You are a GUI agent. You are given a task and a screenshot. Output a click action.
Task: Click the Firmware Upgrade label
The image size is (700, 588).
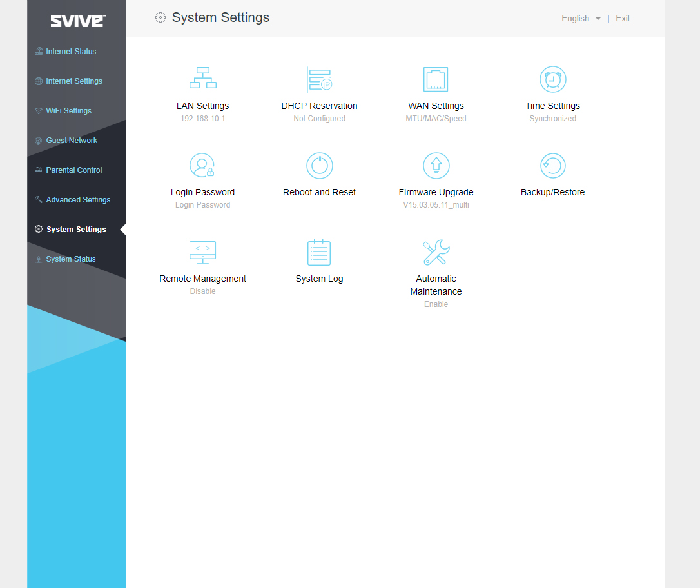click(436, 192)
